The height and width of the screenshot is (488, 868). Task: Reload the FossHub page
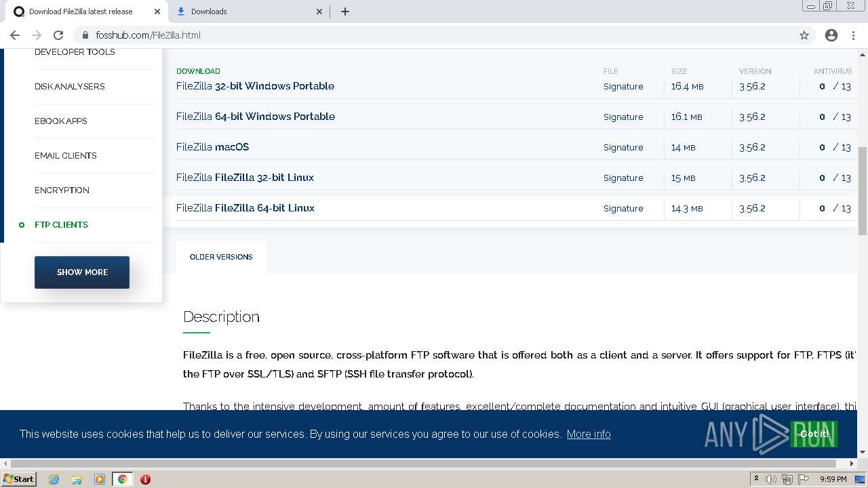[58, 35]
